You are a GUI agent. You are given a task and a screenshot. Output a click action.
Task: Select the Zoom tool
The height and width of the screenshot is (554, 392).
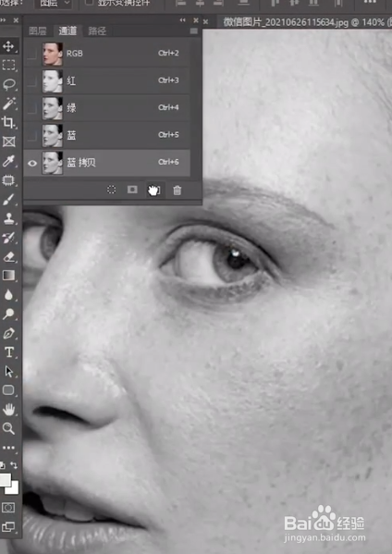8,428
